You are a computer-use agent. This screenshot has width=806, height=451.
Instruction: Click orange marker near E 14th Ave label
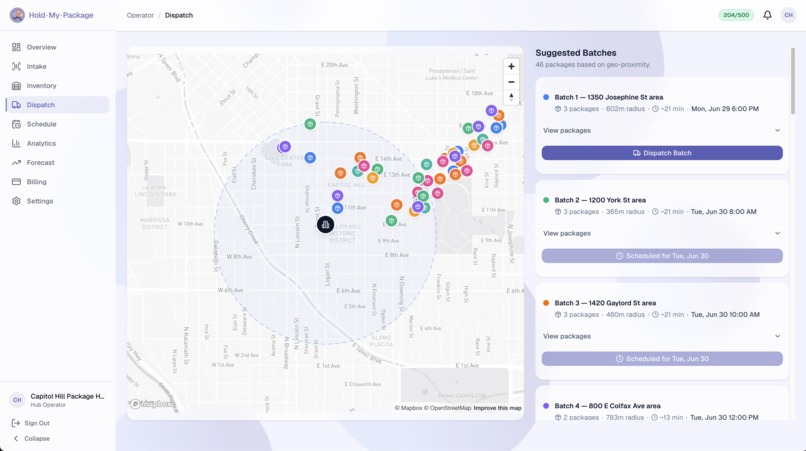coord(360,157)
